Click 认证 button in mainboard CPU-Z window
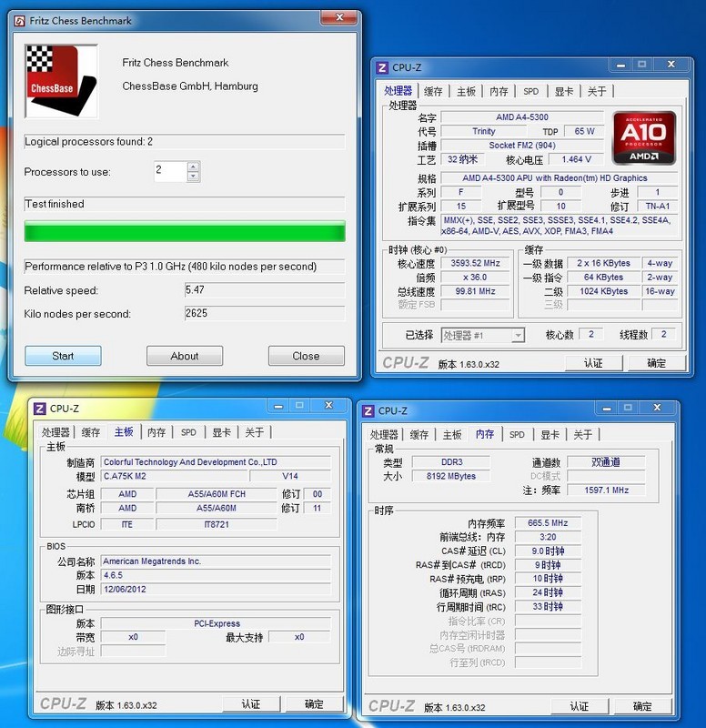This screenshot has height=728, width=706. (251, 703)
